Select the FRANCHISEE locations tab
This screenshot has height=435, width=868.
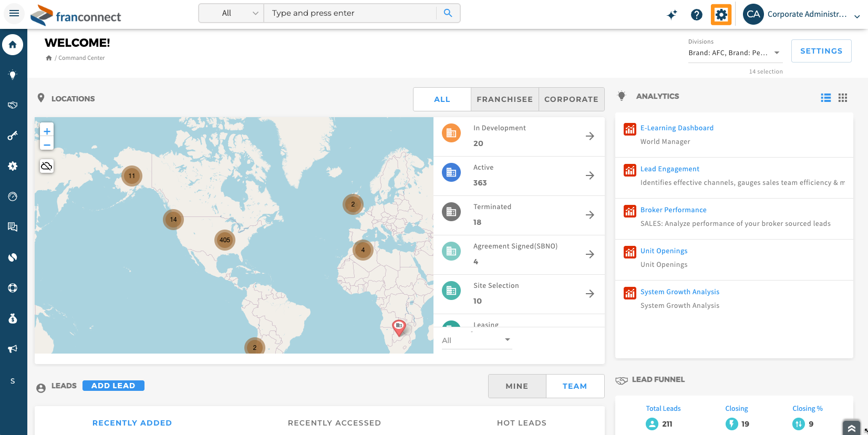click(x=504, y=99)
